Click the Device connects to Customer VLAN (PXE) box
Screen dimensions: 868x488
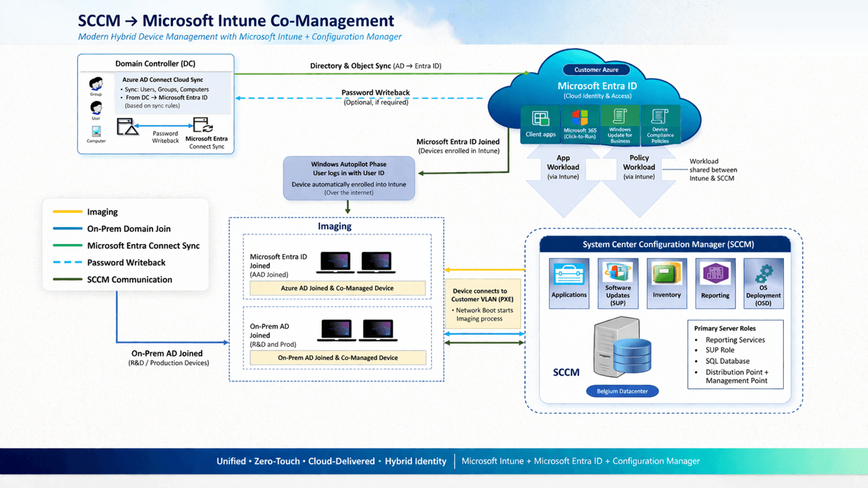484,305
